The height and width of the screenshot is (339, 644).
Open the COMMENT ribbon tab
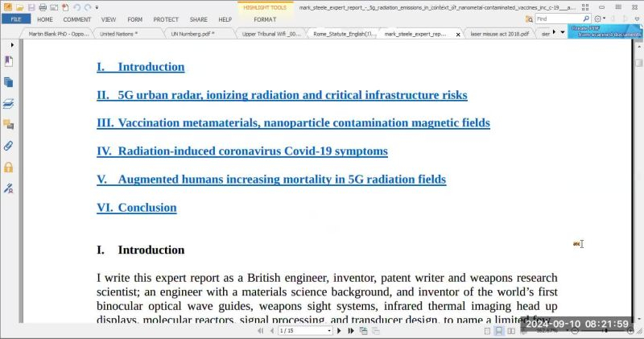(x=77, y=19)
